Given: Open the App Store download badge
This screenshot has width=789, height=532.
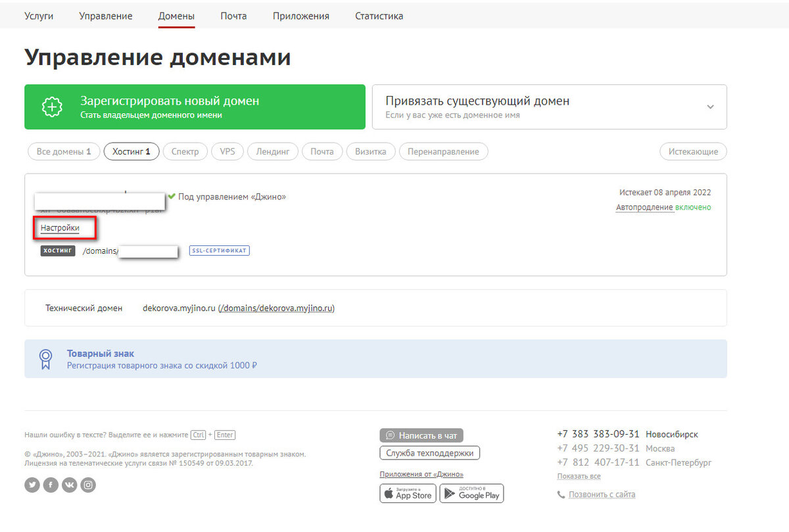Looking at the screenshot, I should pos(408,493).
